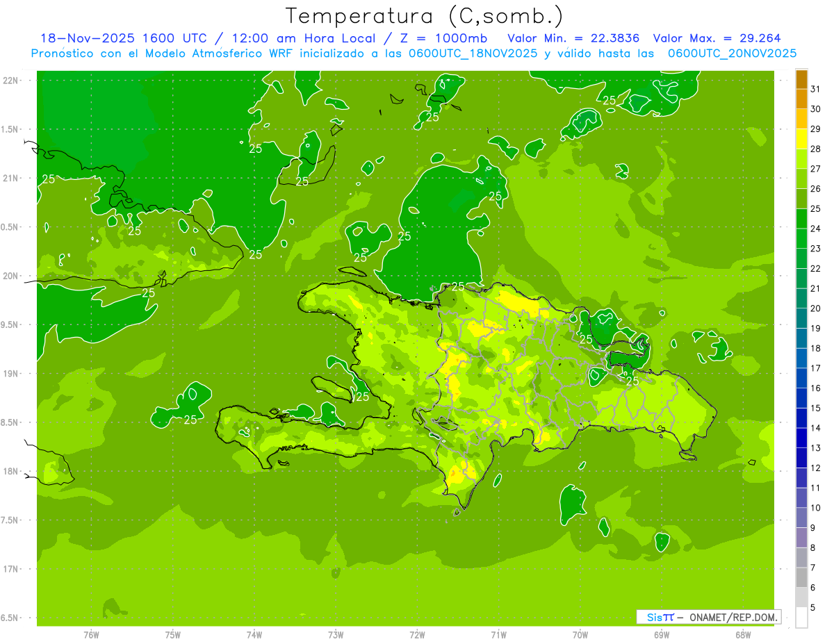
Task: Click the '75W' longitude axis label
Action: pyautogui.click(x=173, y=634)
